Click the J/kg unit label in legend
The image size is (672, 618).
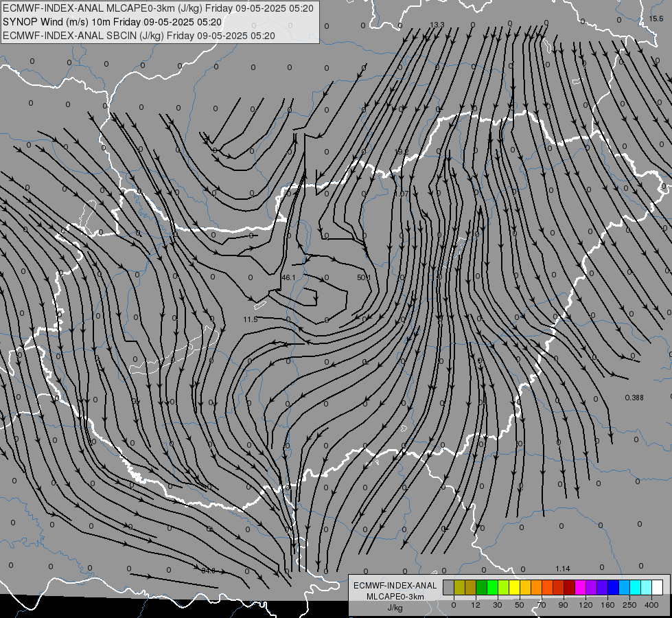pos(395,608)
